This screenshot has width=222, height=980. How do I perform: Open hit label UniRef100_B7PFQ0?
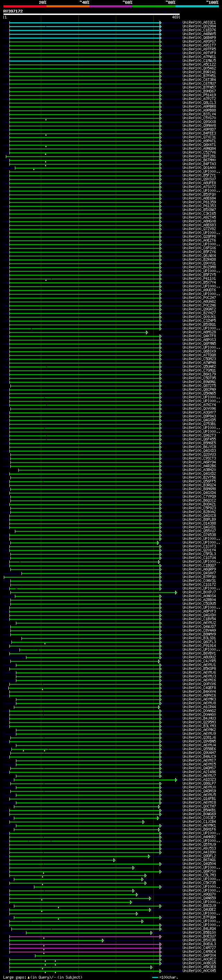click(x=199, y=577)
